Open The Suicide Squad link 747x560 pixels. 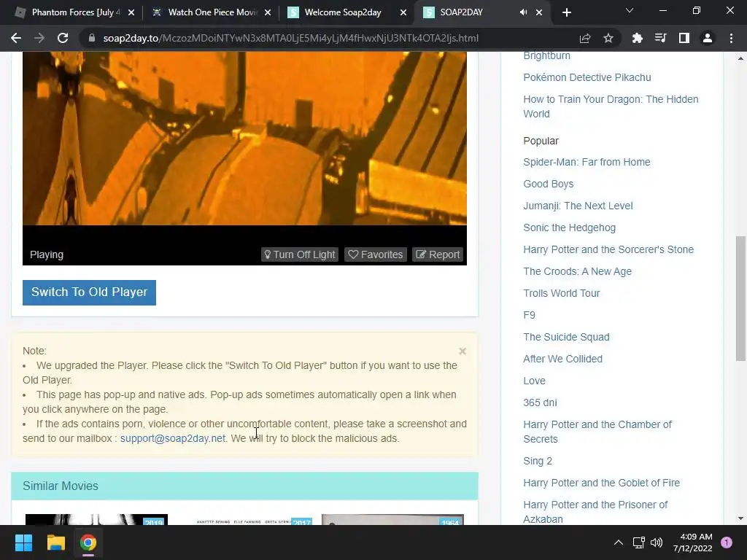coord(566,338)
